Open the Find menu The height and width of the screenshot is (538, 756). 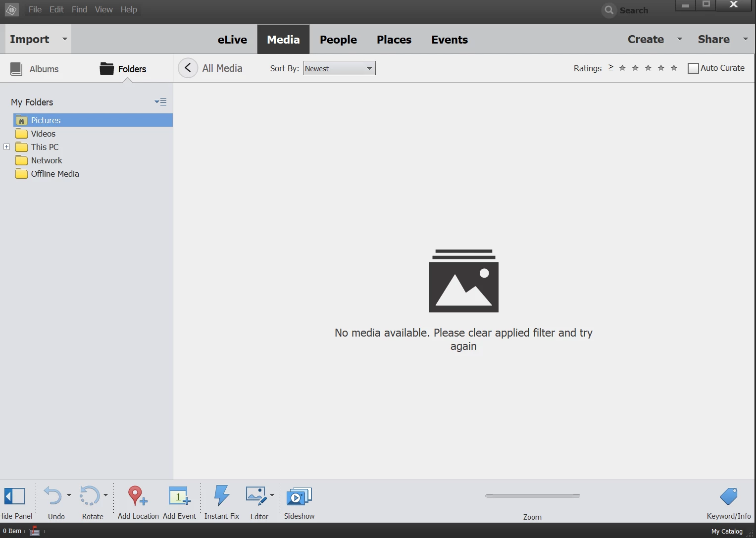click(79, 9)
